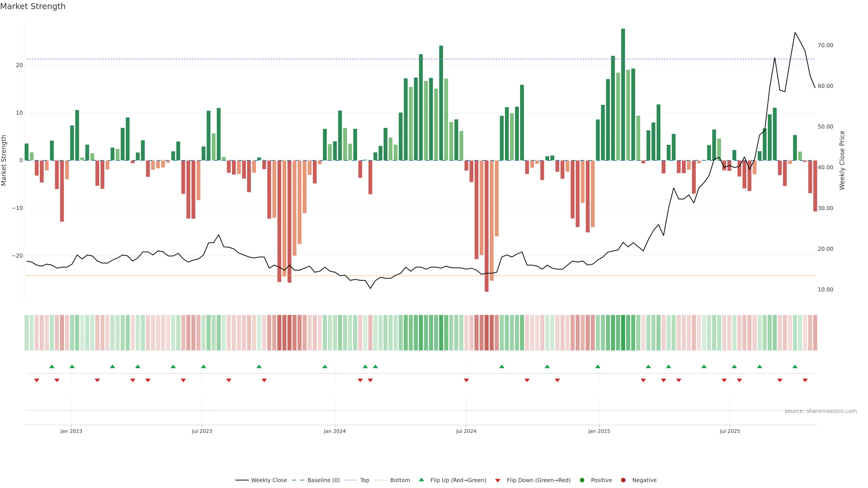
Task: Select the Jan 2024 x-axis tick label
Action: [335, 431]
